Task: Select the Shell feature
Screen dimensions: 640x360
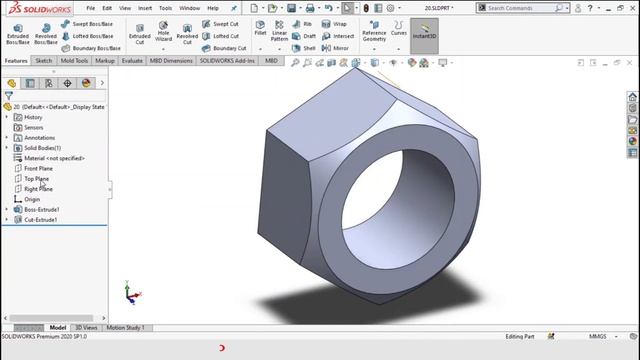Action: [x=304, y=48]
